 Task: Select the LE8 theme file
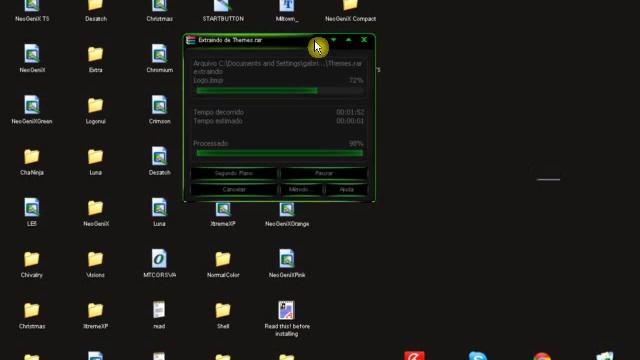click(x=32, y=208)
